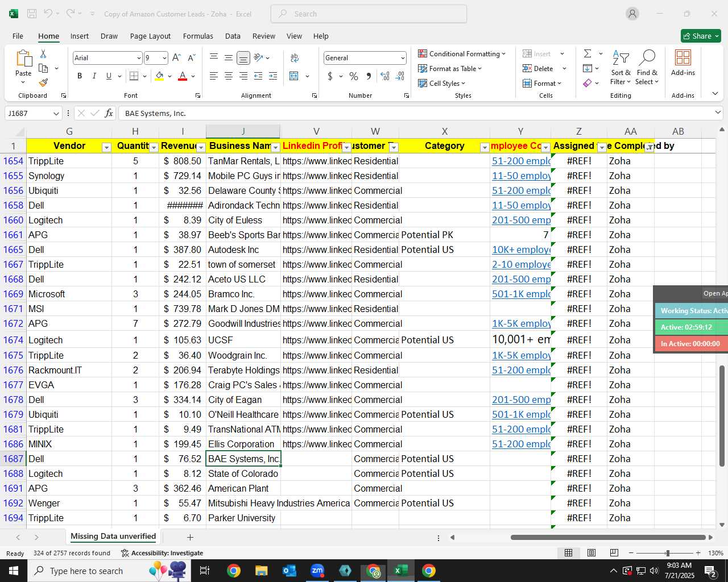The image size is (728, 582).
Task: Toggle align left
Action: click(x=214, y=76)
